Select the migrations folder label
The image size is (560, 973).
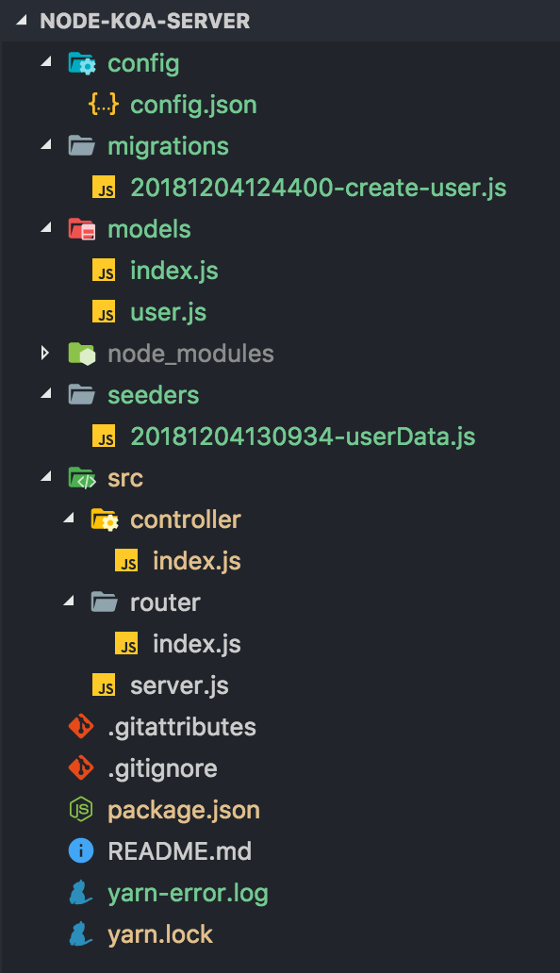[x=168, y=146]
